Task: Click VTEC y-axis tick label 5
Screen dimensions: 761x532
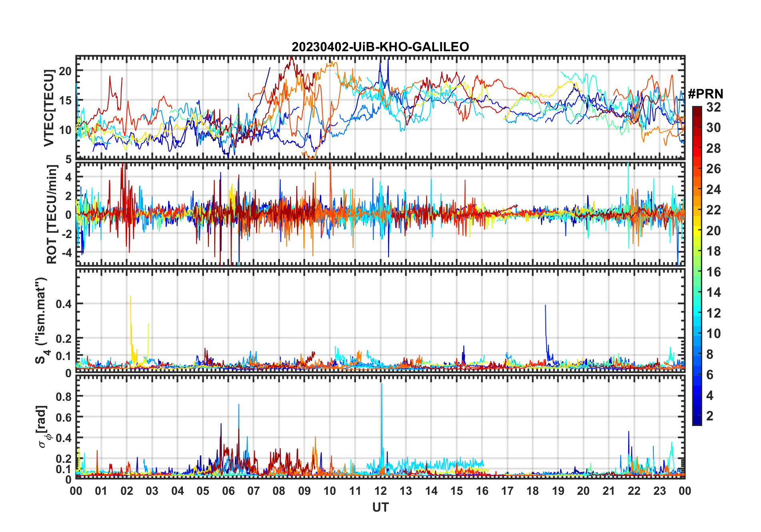Action: coord(68,159)
